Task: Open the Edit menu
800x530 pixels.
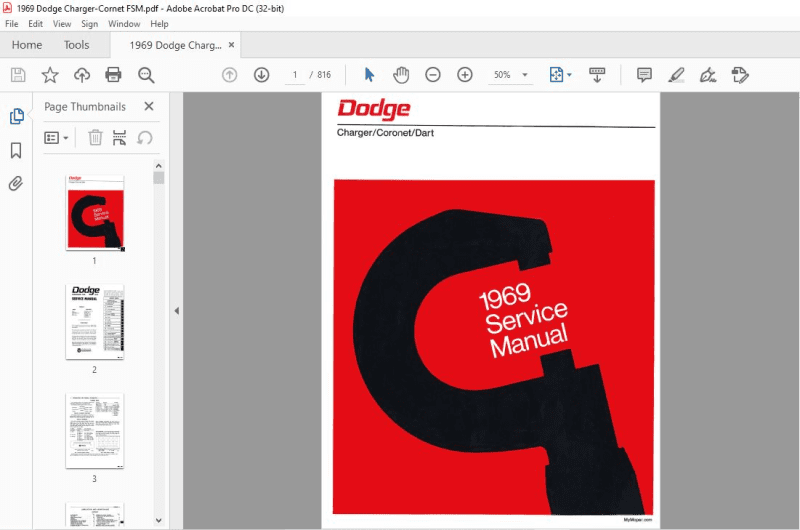Action: [35, 24]
